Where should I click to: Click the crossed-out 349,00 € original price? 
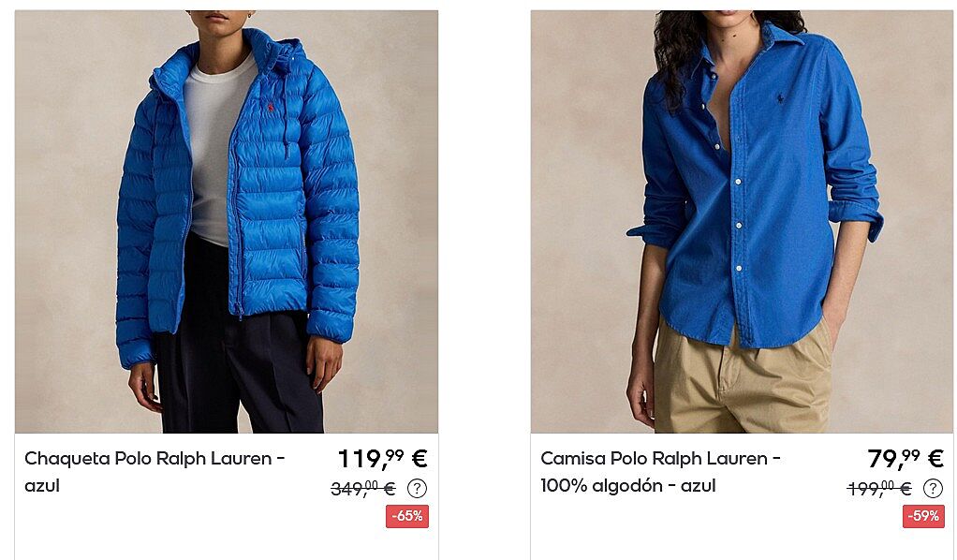[x=363, y=489]
